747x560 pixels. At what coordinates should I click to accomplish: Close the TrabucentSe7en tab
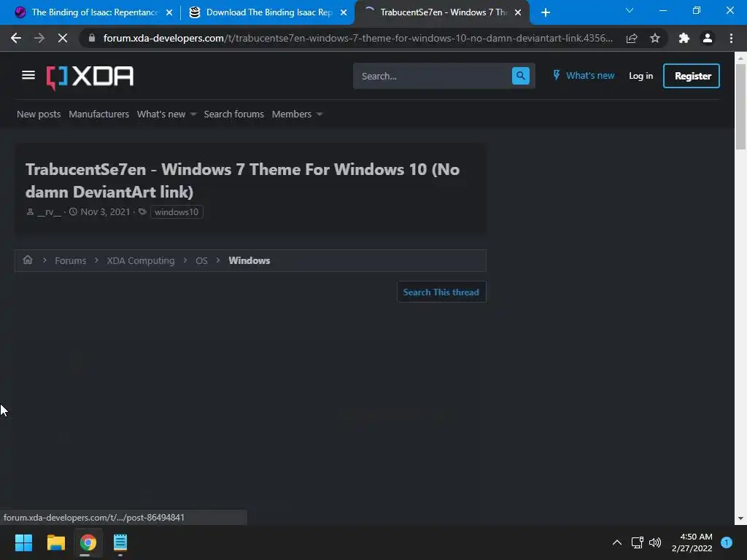coord(518,12)
